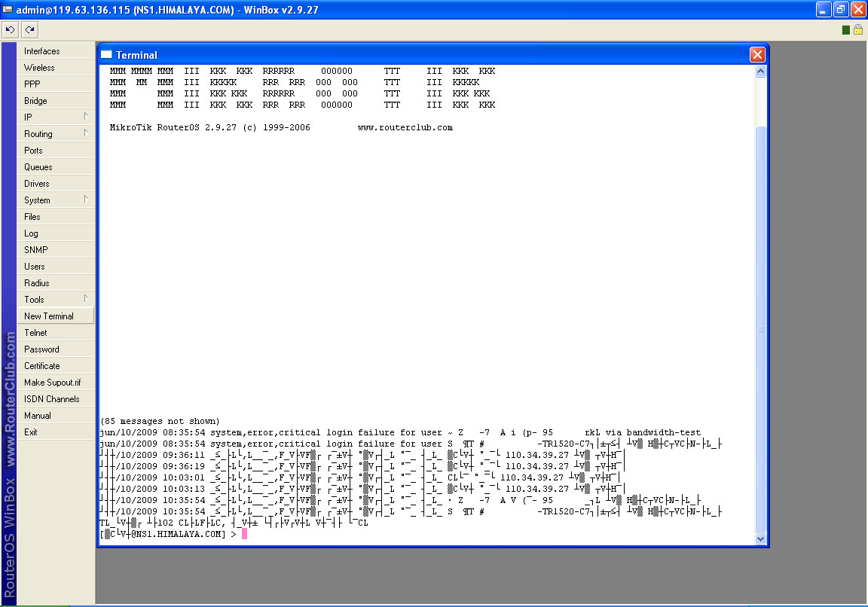The width and height of the screenshot is (868, 607).
Task: Open the Ports menu
Action: pyautogui.click(x=56, y=151)
